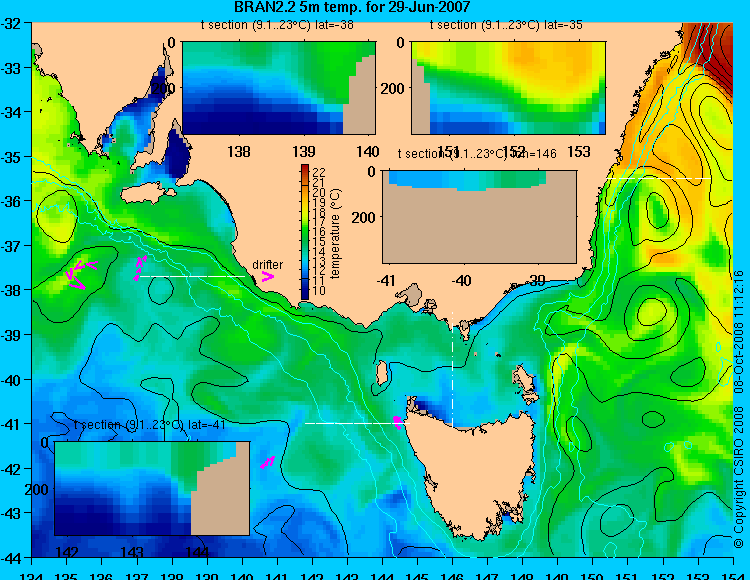750x580 pixels.
Task: Click "143" on the lat=-41 inset axis
Action: 132,552
